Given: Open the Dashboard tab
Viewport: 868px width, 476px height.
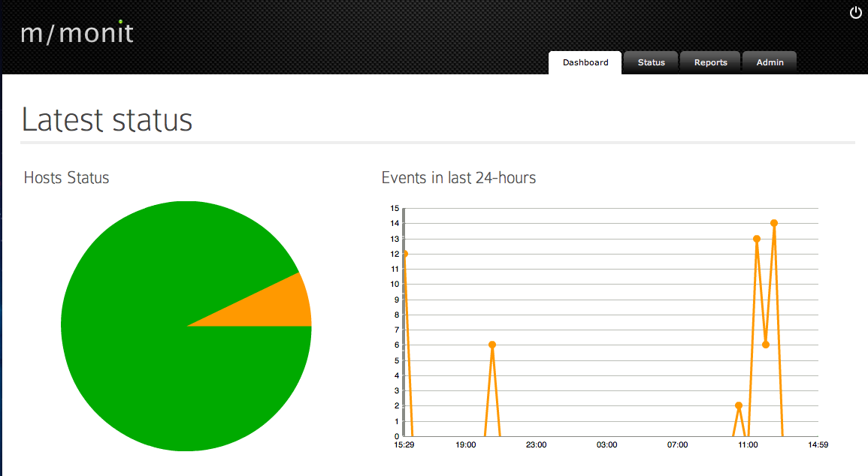Looking at the screenshot, I should pyautogui.click(x=585, y=62).
